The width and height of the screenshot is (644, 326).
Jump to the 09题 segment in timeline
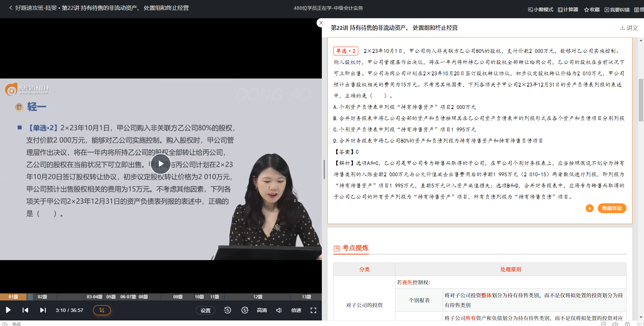(178, 297)
